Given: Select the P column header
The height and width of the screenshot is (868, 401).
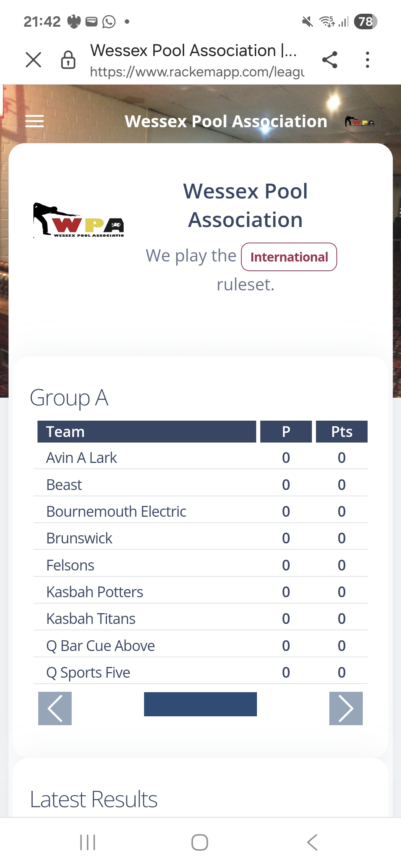Looking at the screenshot, I should point(286,431).
